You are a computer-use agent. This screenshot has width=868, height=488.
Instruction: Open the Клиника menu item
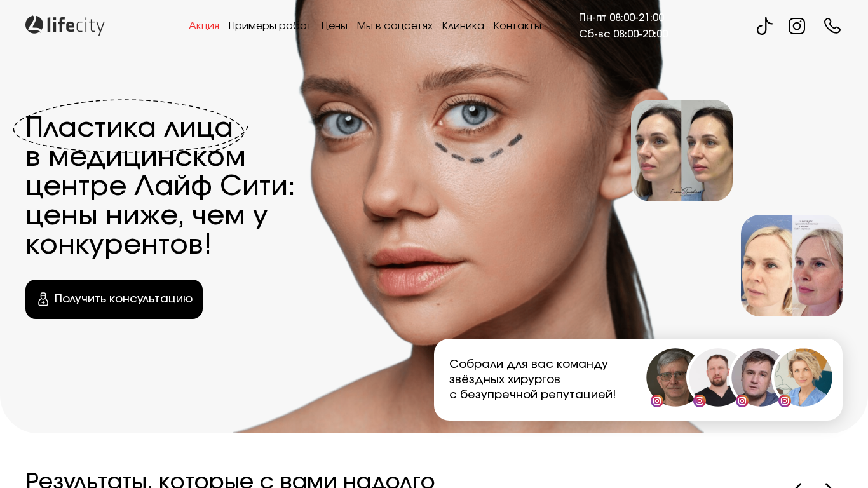tap(463, 25)
